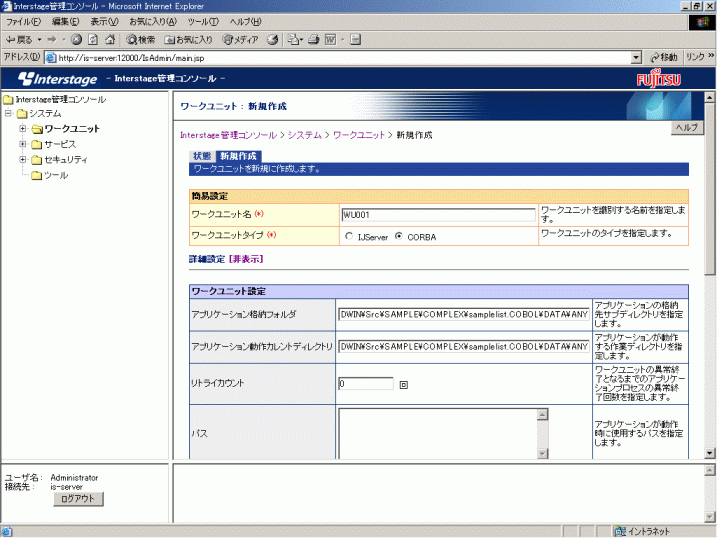Open Favorites (お気に入り) toolbar button
Viewport: 717px width, 538px height.
click(188, 40)
